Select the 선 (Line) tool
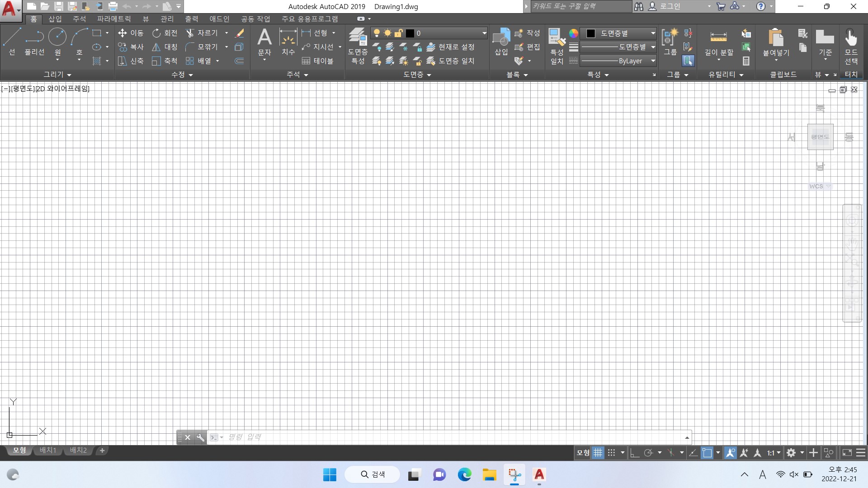This screenshot has width=868, height=488. 12,42
